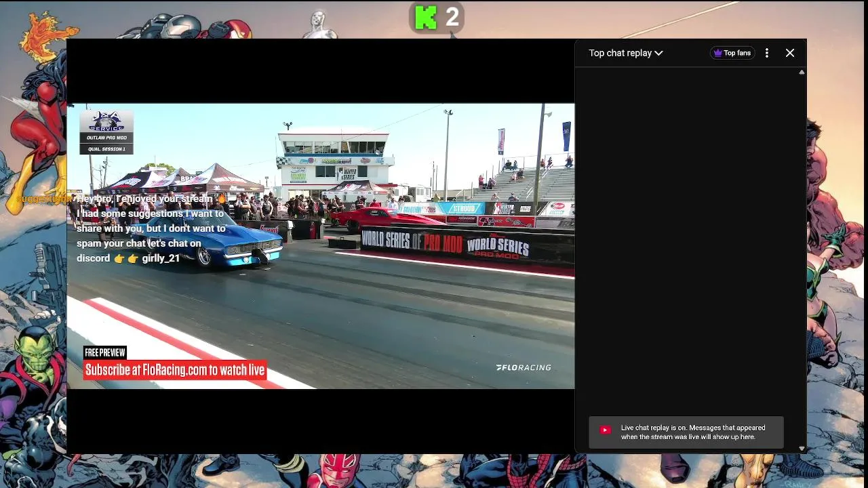The image size is (868, 488).
Task: Click the green K logo at top
Action: pos(427,18)
